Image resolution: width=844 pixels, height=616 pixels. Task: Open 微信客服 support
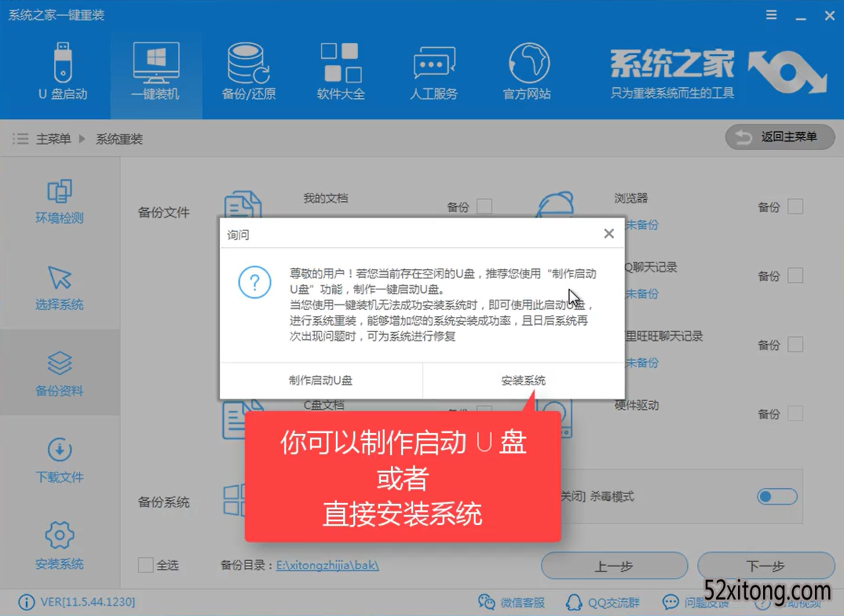(x=511, y=602)
